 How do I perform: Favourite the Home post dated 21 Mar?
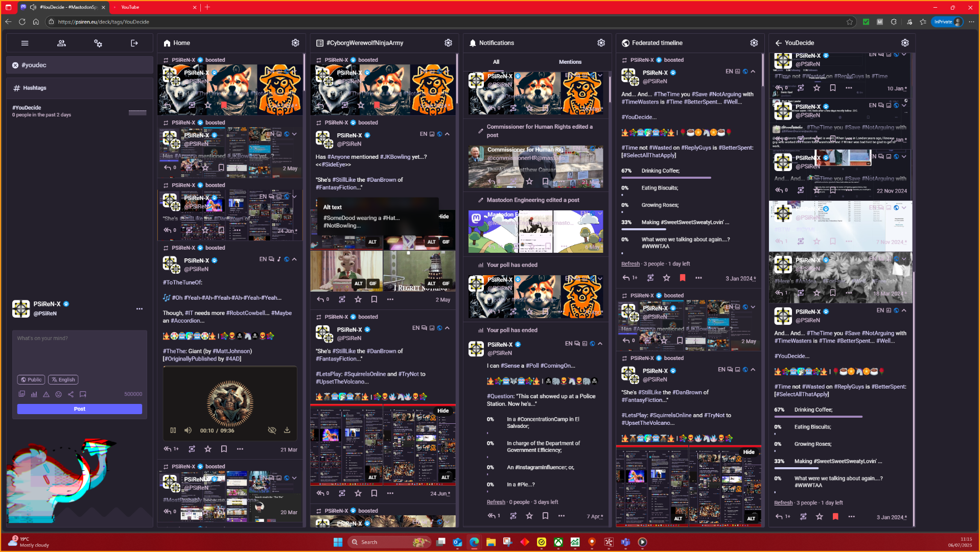tap(207, 449)
